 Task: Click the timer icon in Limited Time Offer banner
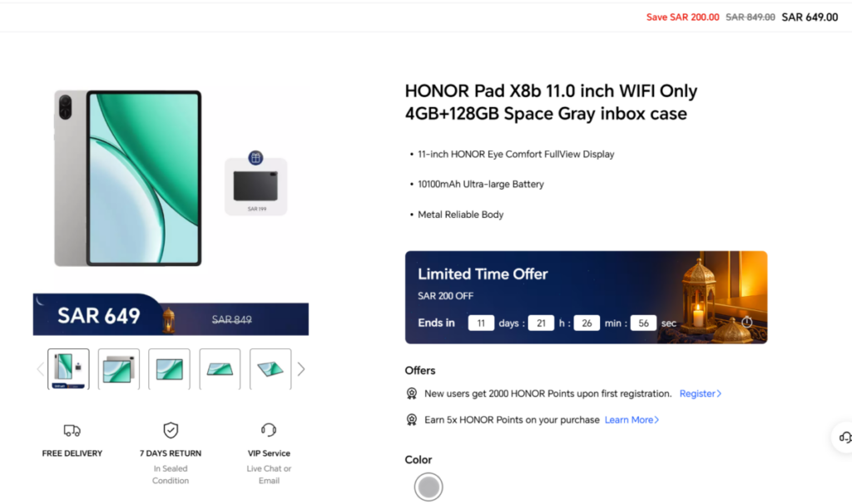[x=747, y=322]
